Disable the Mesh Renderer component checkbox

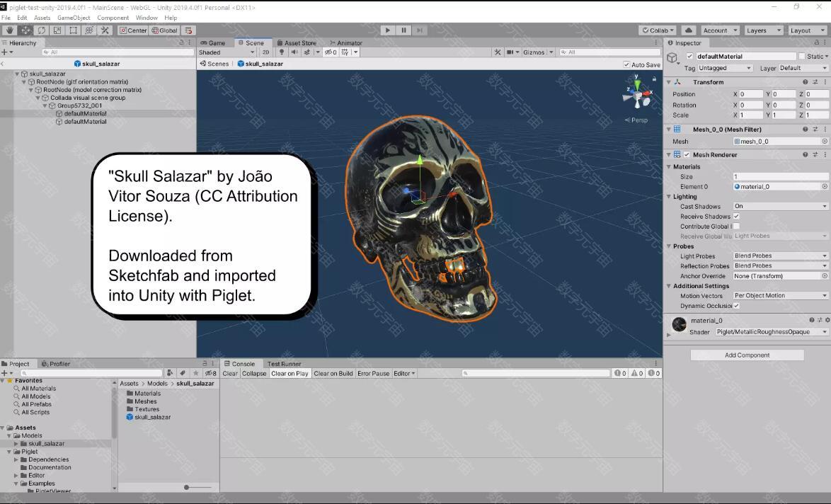coord(687,155)
